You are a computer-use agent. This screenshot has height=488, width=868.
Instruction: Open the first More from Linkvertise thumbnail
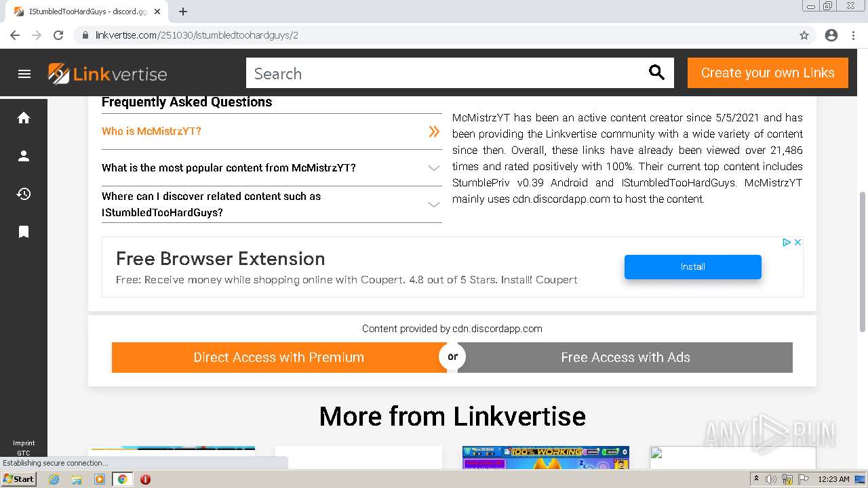tap(172, 457)
